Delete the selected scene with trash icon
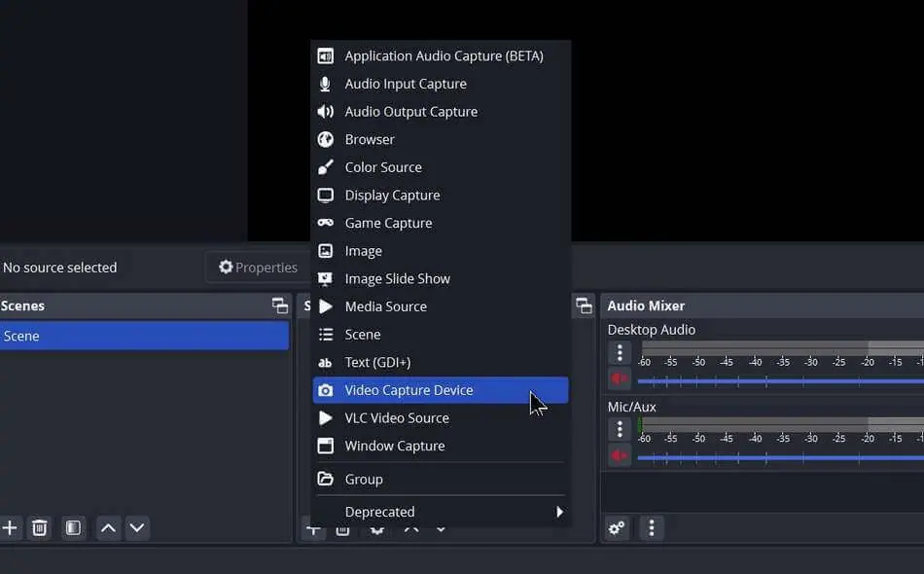This screenshot has height=574, width=924. (x=40, y=528)
